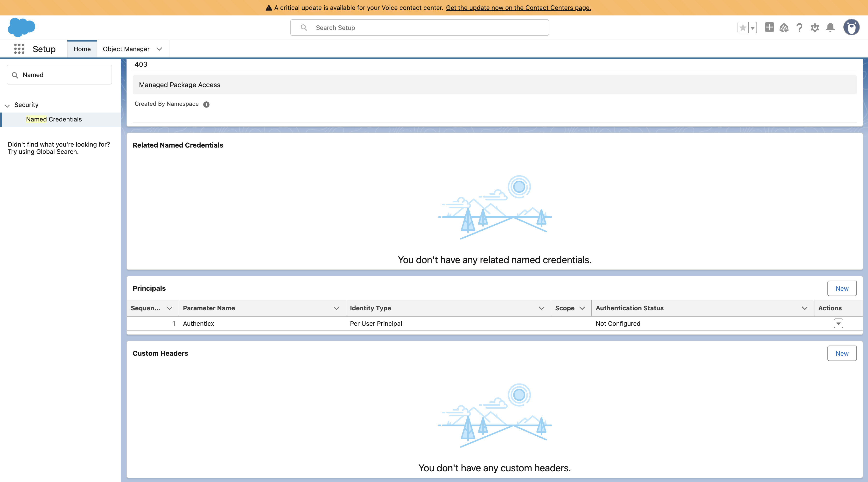The width and height of the screenshot is (868, 482).
Task: Switch to the Object Manager tab
Action: (126, 49)
